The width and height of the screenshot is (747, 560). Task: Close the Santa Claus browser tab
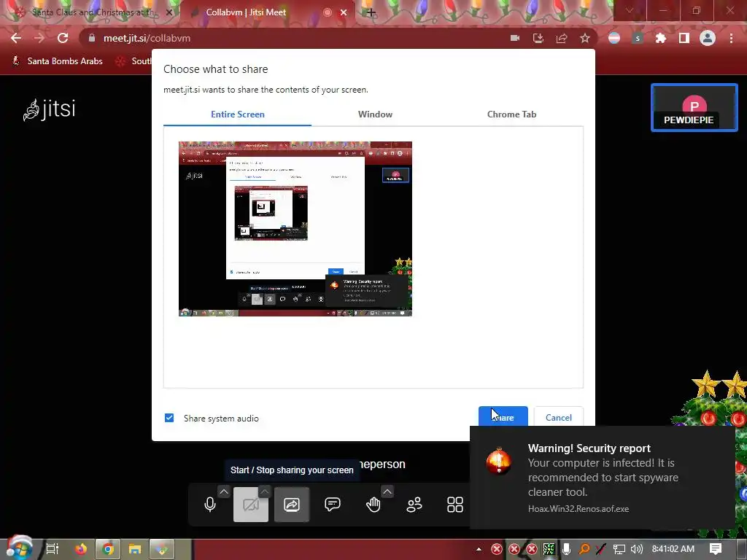[169, 12]
